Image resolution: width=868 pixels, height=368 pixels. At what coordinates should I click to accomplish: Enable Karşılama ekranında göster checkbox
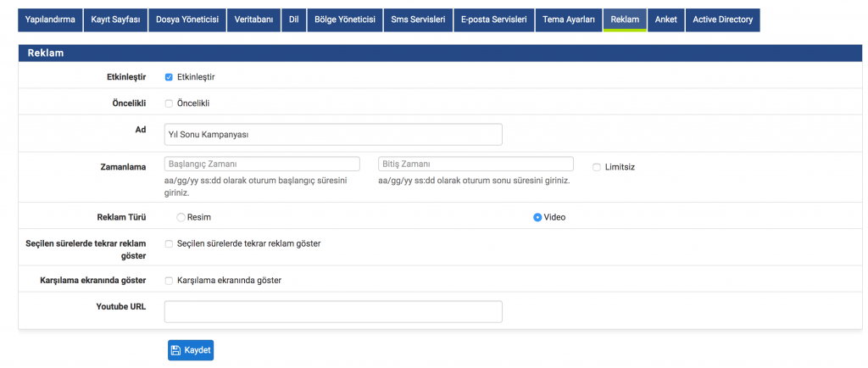pyautogui.click(x=170, y=281)
